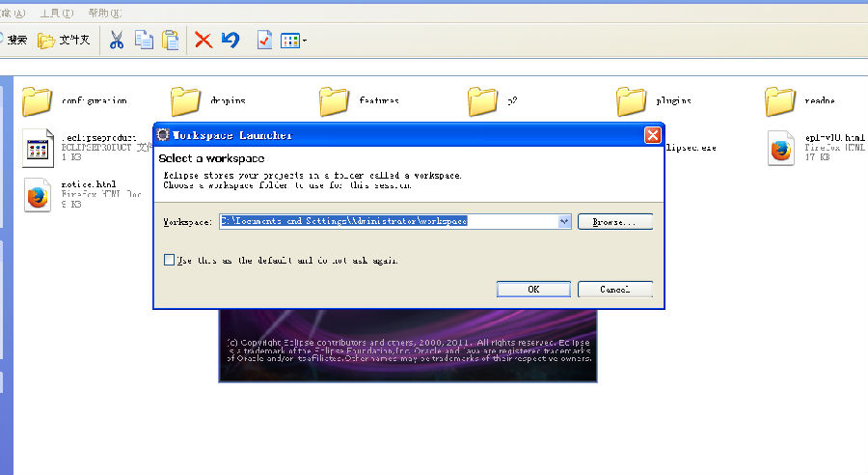Select the configuration folder icon
The width and height of the screenshot is (868, 475).
tap(37, 100)
